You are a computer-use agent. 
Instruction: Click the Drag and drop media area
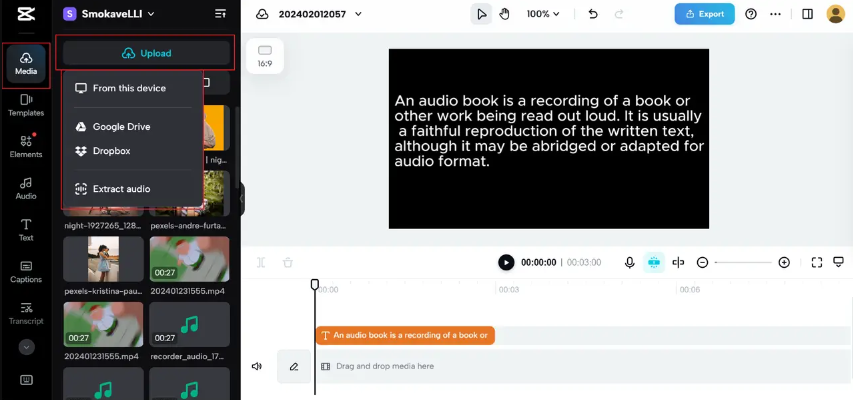click(582, 366)
